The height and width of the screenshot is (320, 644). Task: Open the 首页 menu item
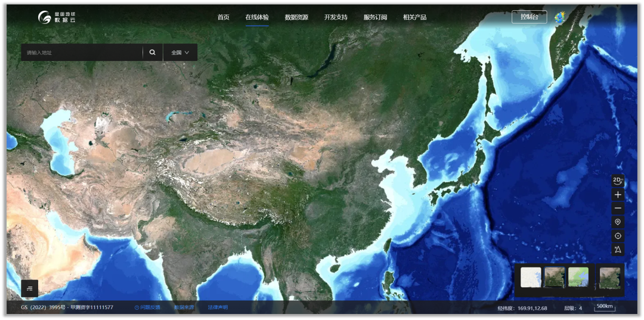[223, 17]
